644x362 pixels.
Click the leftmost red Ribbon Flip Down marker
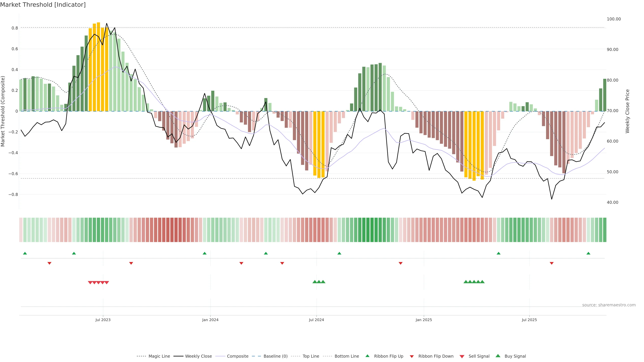click(49, 263)
